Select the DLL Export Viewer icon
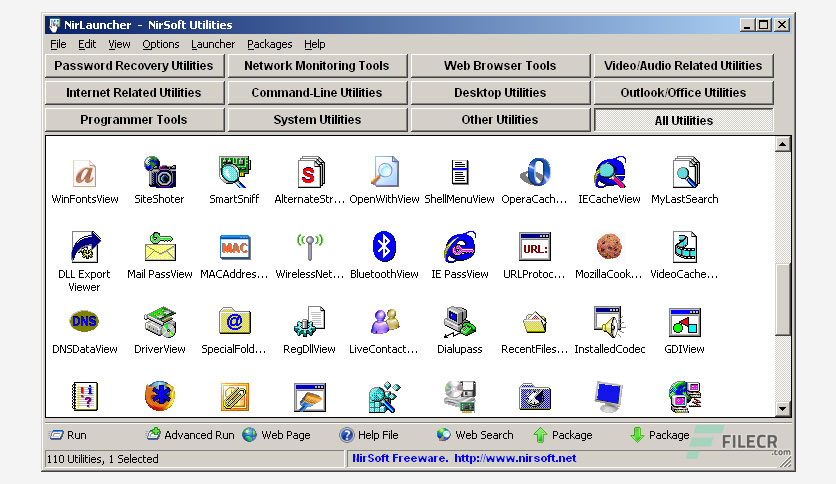The width and height of the screenshot is (836, 484). pyautogui.click(x=85, y=247)
